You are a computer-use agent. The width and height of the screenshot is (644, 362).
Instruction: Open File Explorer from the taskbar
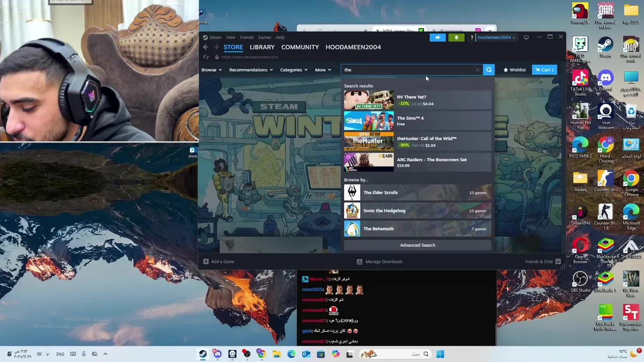coord(276,354)
